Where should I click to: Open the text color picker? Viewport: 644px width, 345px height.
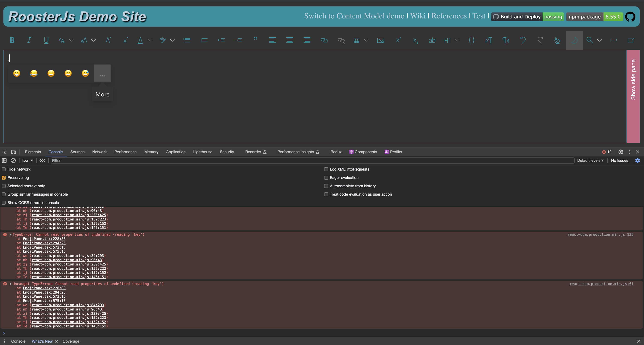[140, 40]
